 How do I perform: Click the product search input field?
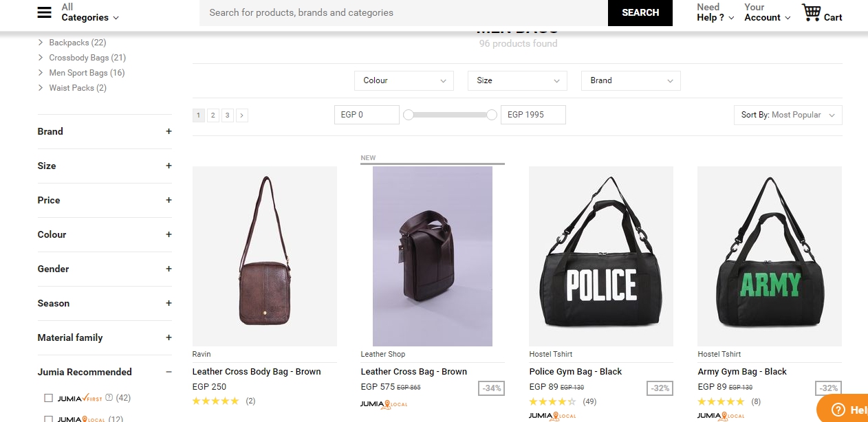coord(403,12)
